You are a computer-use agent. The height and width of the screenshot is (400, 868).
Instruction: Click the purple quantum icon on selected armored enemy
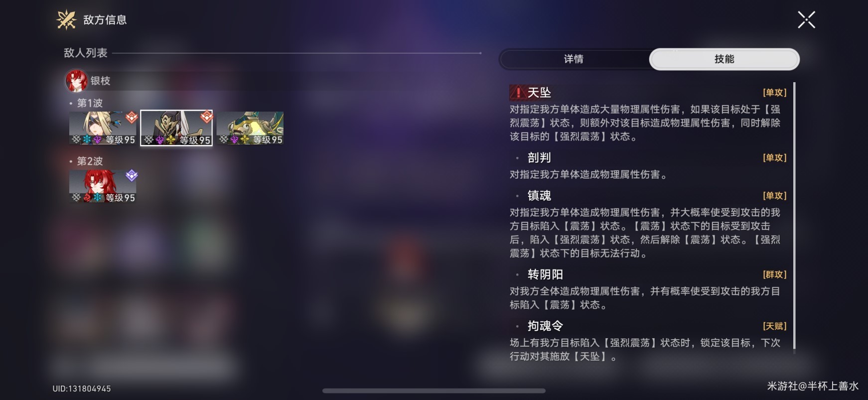click(x=160, y=140)
